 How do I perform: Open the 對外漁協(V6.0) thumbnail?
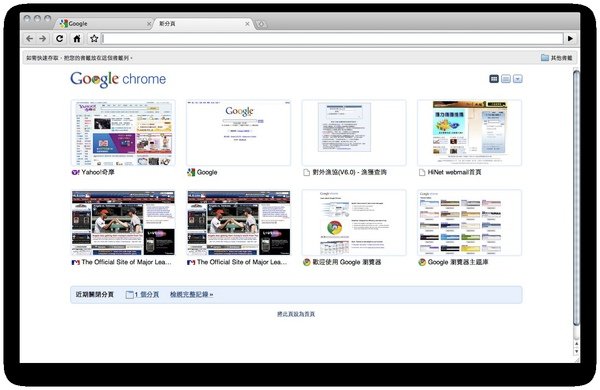click(354, 133)
